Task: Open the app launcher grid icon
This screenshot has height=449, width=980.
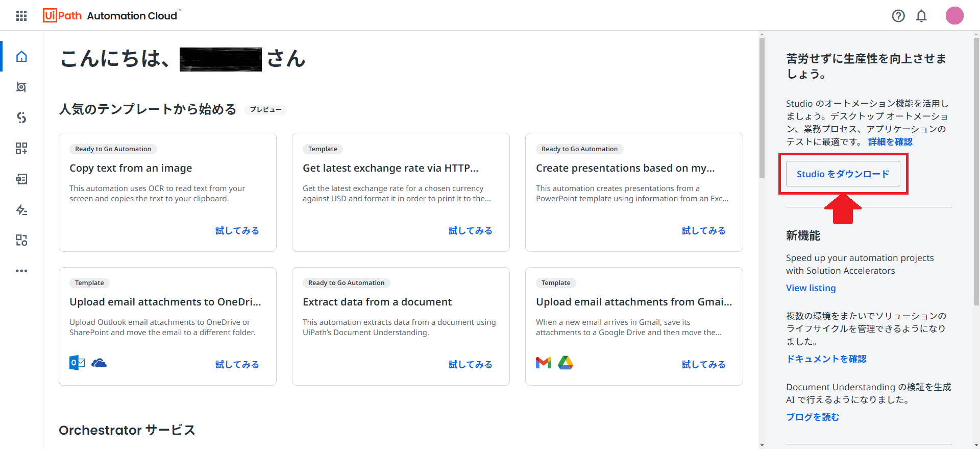Action: [21, 16]
